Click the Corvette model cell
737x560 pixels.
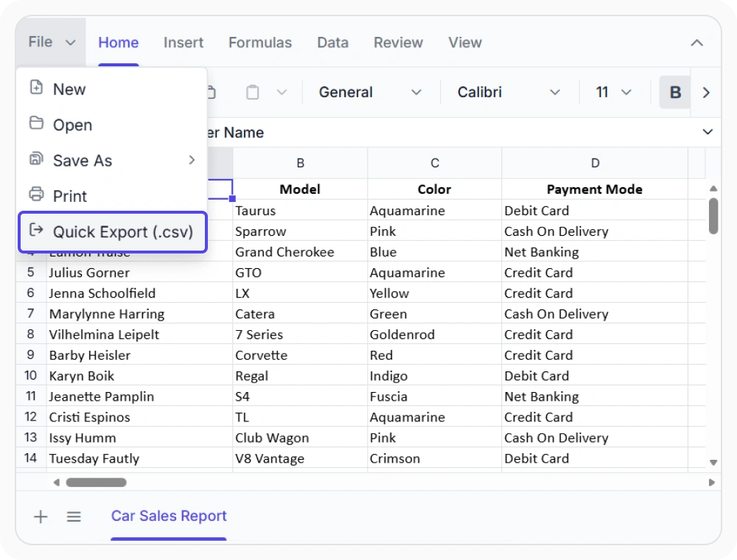pos(301,355)
